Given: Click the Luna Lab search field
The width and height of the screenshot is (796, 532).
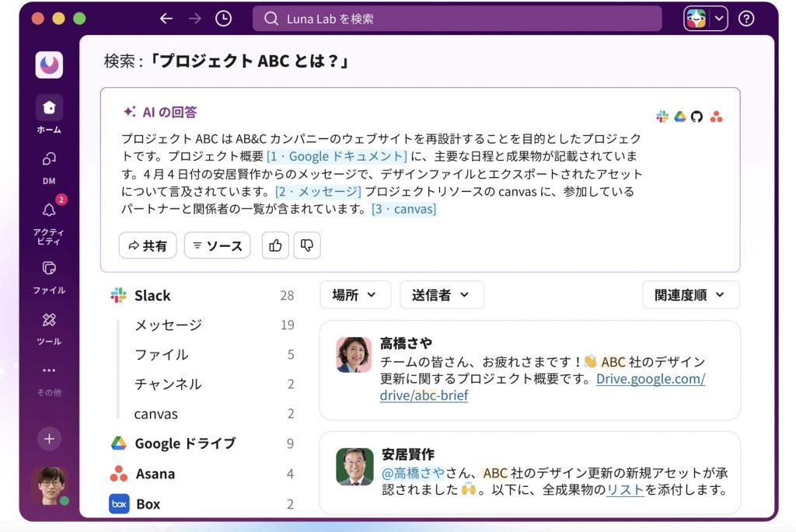Looking at the screenshot, I should tap(457, 19).
